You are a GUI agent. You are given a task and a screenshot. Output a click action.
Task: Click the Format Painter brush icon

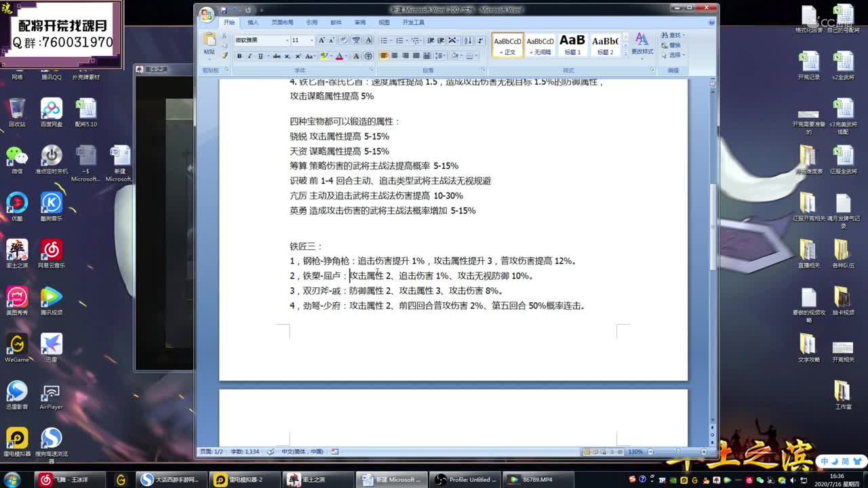pos(224,56)
